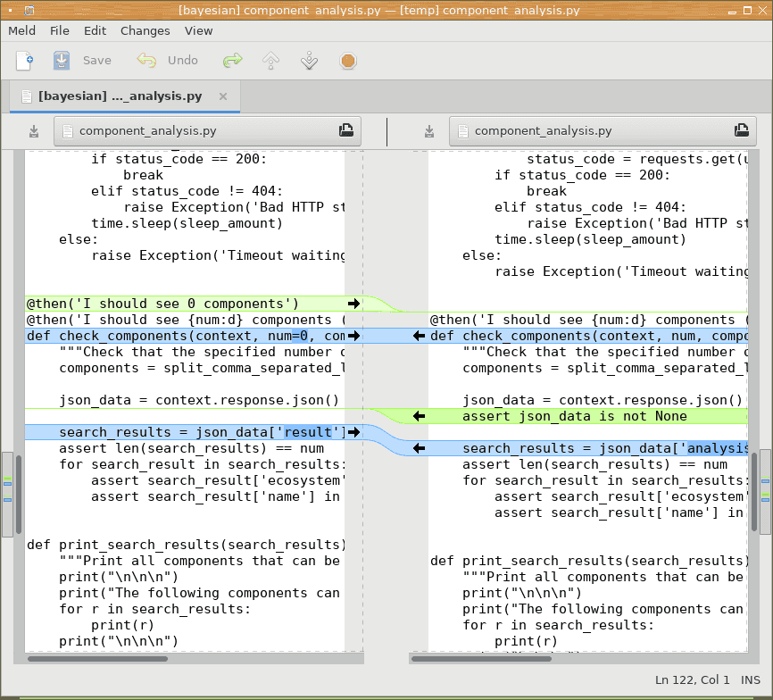This screenshot has height=700, width=773.
Task: Push '@then I should see 0 components' block right
Action: [x=353, y=304]
